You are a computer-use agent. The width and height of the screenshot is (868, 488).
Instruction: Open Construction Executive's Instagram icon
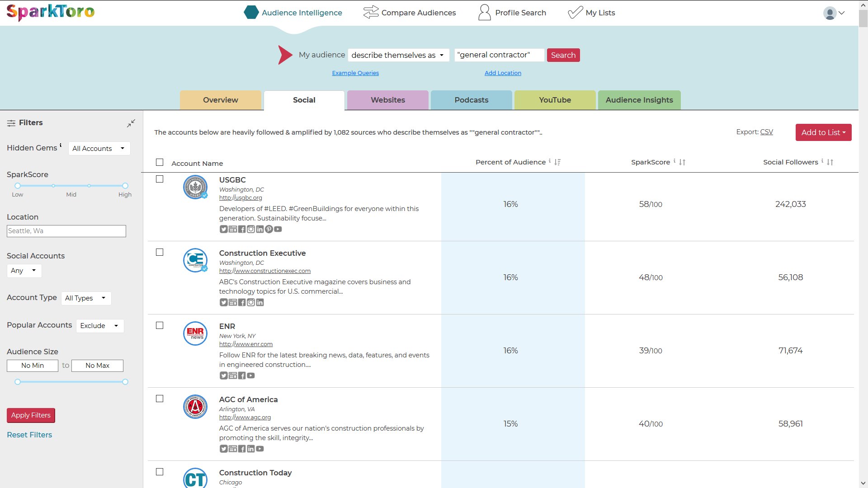250,302
